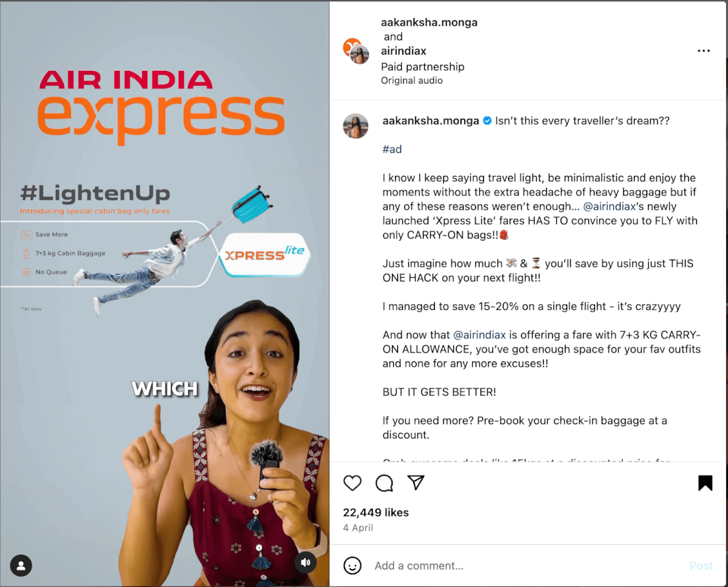View the 22,449 likes list
This screenshot has height=587, width=728.
tap(376, 512)
